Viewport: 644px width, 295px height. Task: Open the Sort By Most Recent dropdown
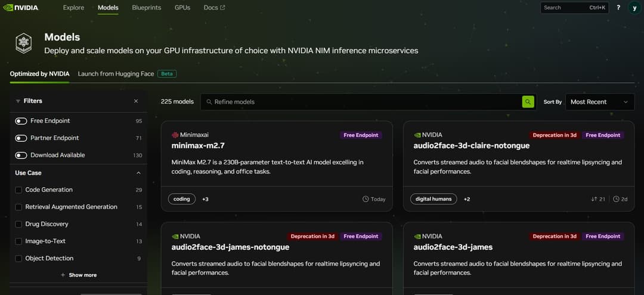pyautogui.click(x=600, y=102)
